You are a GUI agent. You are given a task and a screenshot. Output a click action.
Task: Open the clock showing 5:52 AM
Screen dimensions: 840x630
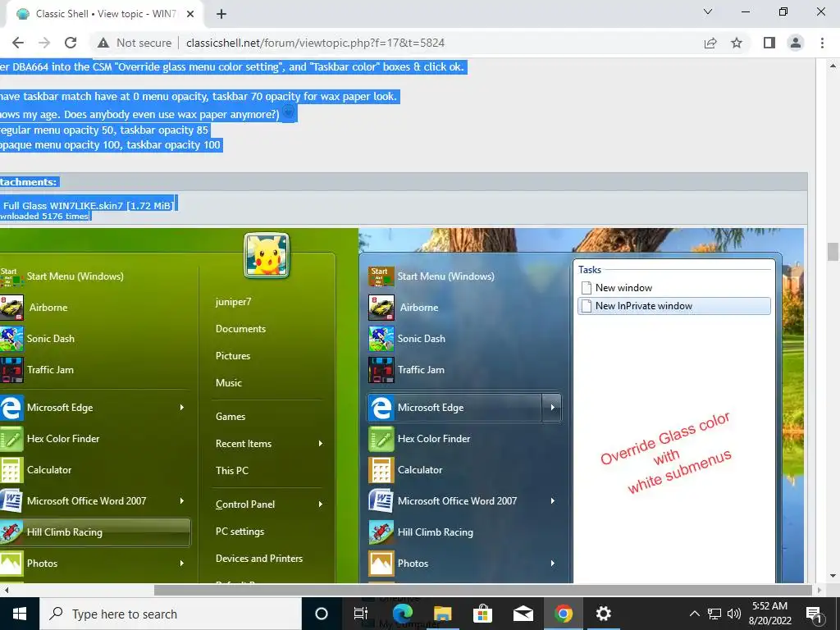pyautogui.click(x=769, y=614)
